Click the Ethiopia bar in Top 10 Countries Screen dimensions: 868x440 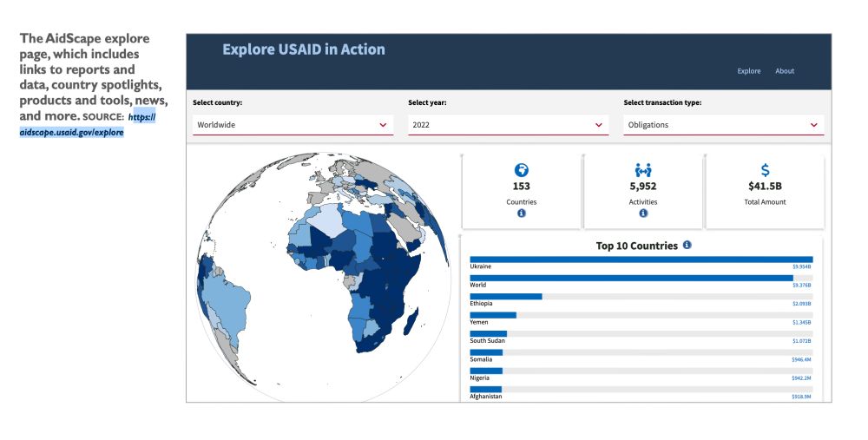(x=506, y=297)
